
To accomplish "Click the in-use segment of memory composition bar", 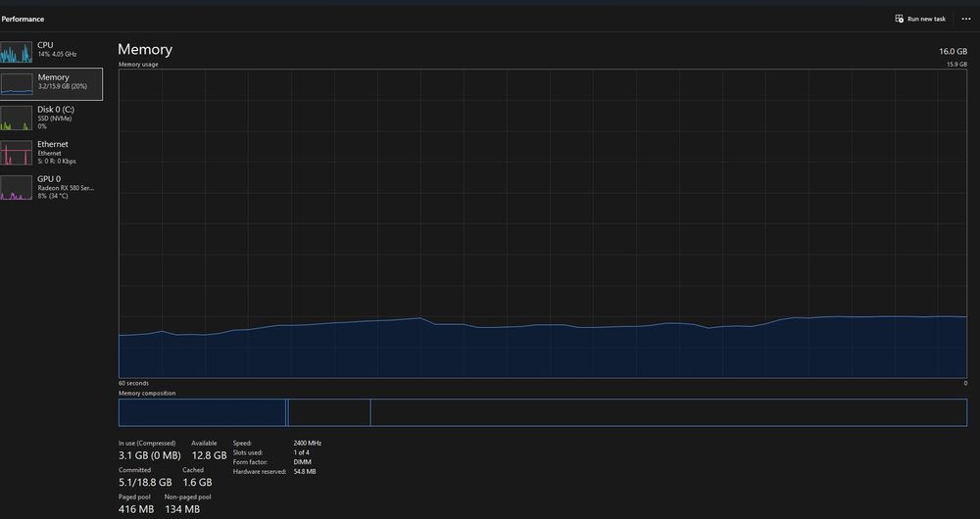I will 202,412.
